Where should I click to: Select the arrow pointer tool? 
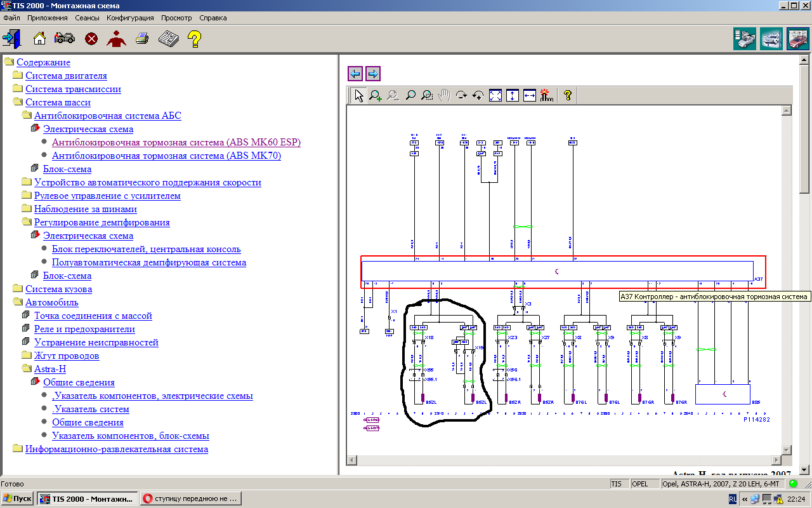pos(358,95)
